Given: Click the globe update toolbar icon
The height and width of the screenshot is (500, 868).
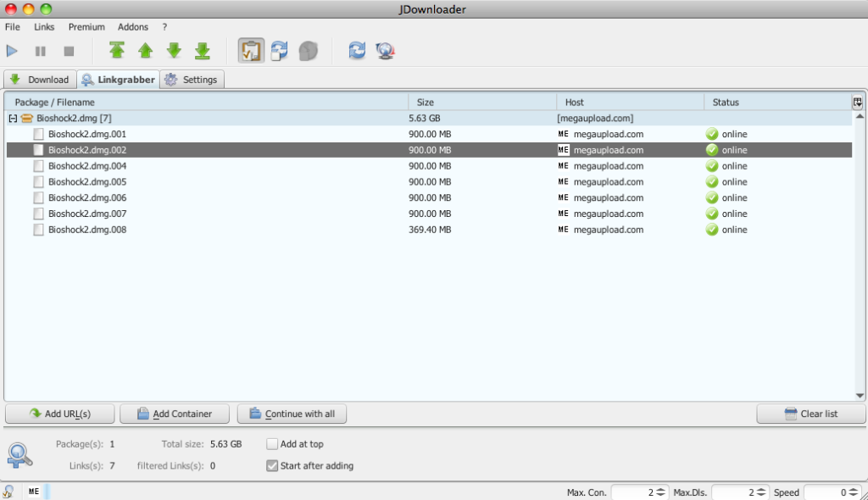Looking at the screenshot, I should click(x=386, y=50).
